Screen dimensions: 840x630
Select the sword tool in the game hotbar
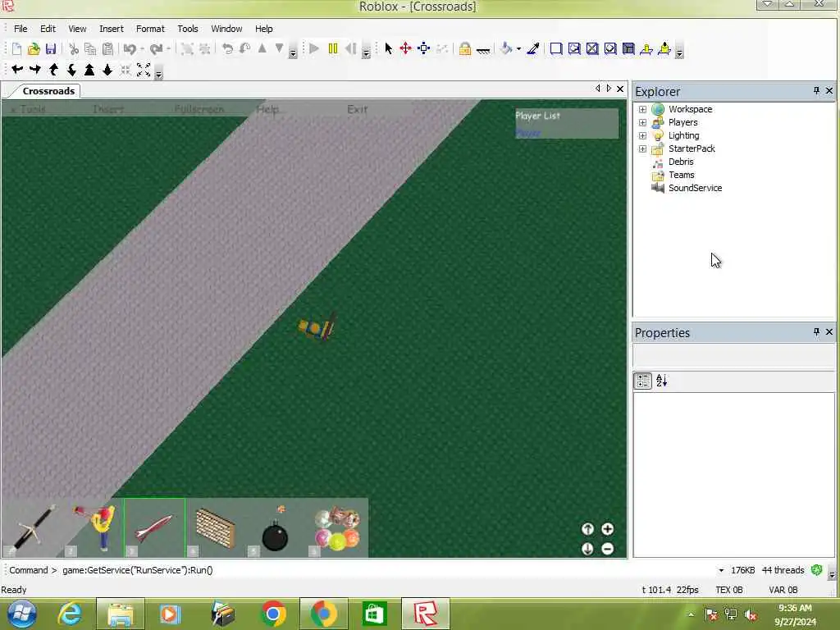(x=32, y=527)
